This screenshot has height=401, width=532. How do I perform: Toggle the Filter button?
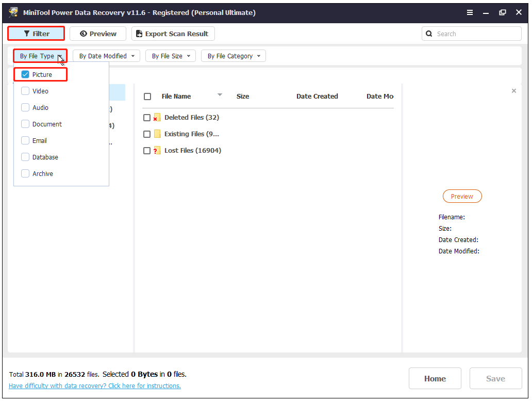click(x=36, y=34)
